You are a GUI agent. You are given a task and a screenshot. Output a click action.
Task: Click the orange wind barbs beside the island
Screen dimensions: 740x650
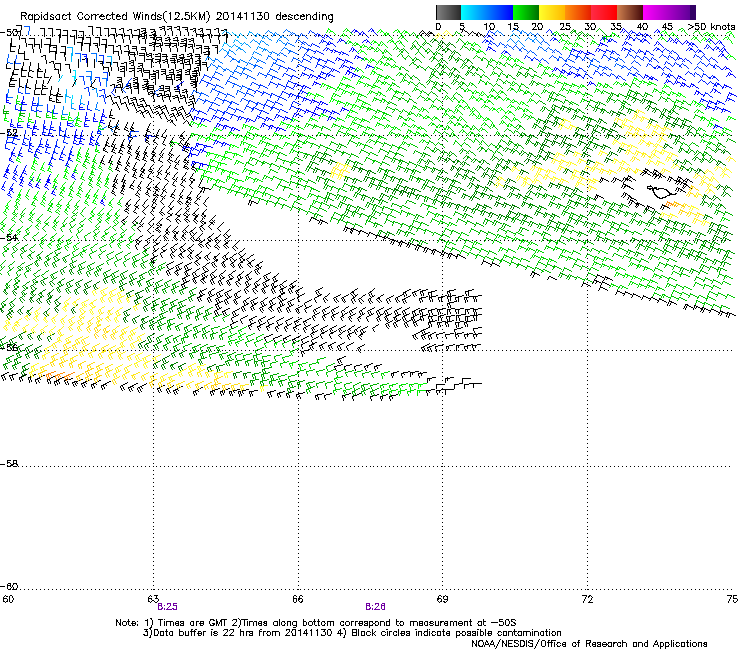click(672, 204)
